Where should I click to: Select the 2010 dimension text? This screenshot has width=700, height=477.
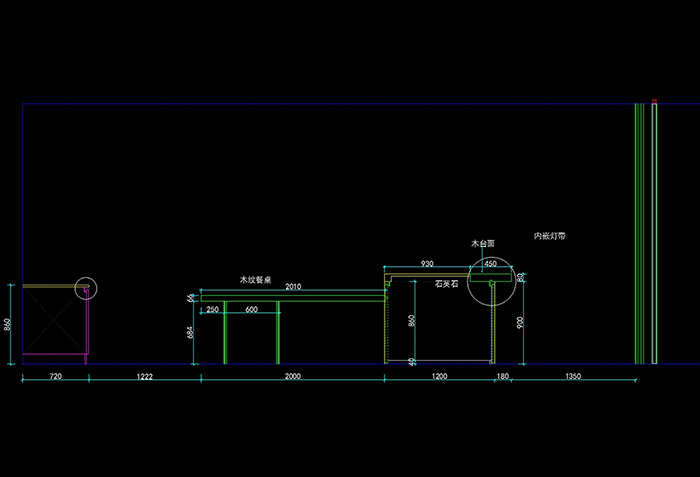(293, 287)
